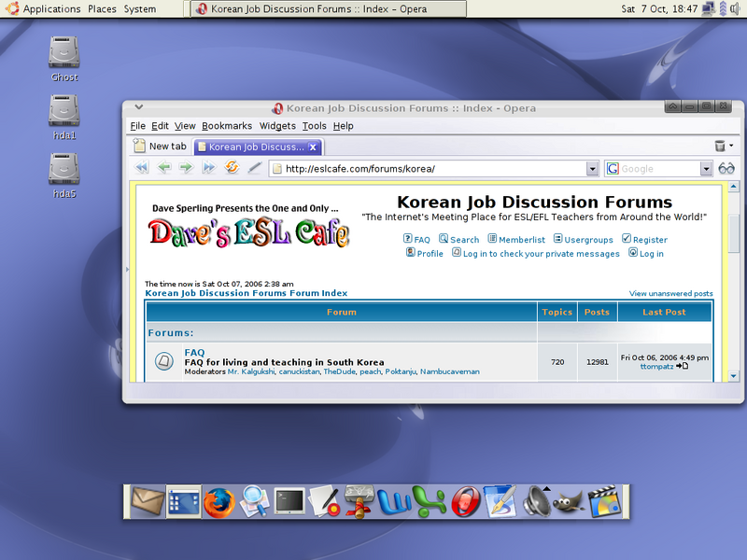Open the closed tabs trash can
747x560 pixels.
[x=720, y=146]
